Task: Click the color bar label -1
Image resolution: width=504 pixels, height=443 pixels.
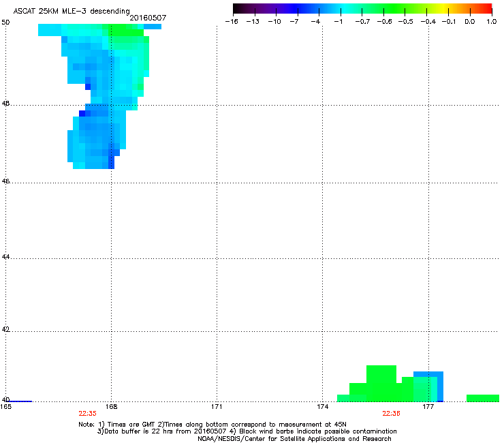Action: click(338, 22)
